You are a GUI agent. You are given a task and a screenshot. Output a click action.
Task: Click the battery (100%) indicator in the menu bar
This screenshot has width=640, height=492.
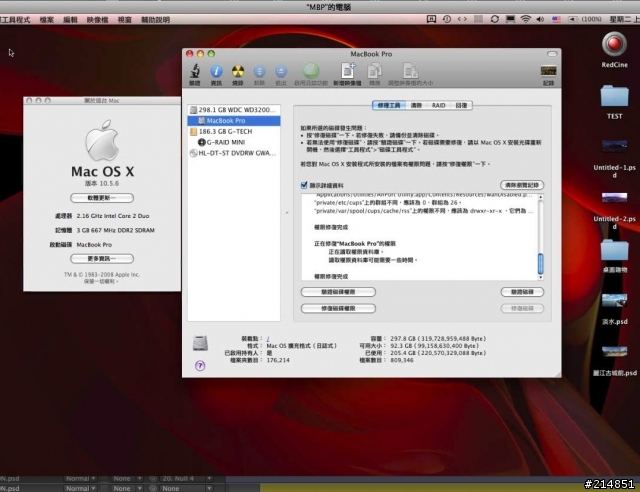584,19
